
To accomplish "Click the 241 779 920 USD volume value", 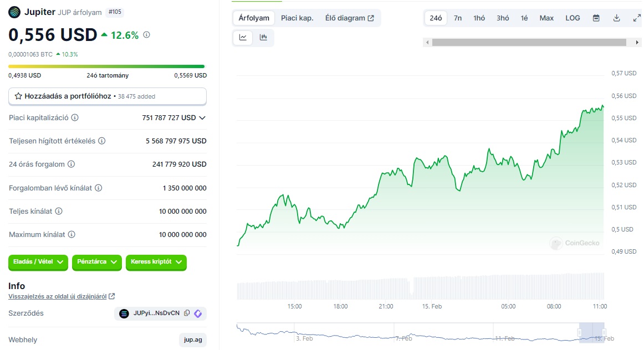I will [x=180, y=164].
